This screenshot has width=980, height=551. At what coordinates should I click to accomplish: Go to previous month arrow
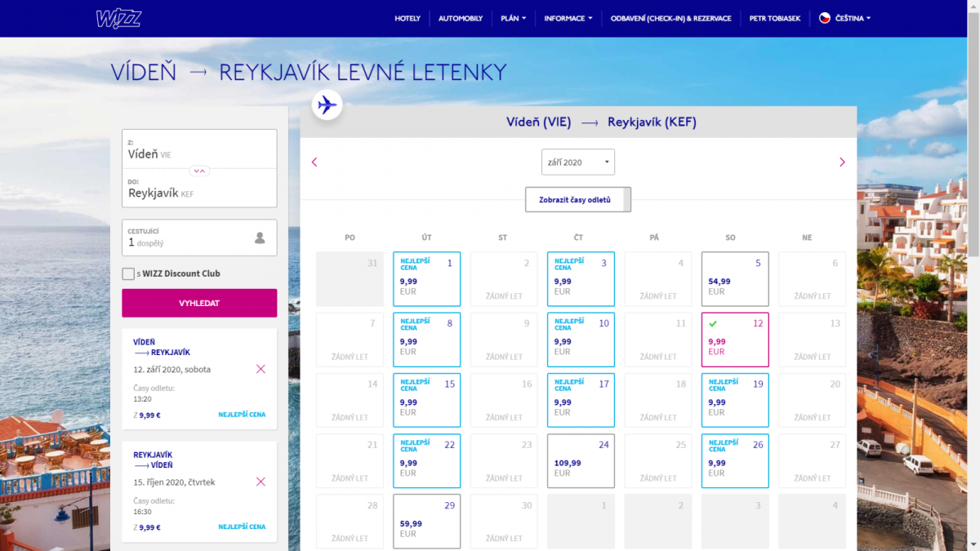(x=314, y=162)
